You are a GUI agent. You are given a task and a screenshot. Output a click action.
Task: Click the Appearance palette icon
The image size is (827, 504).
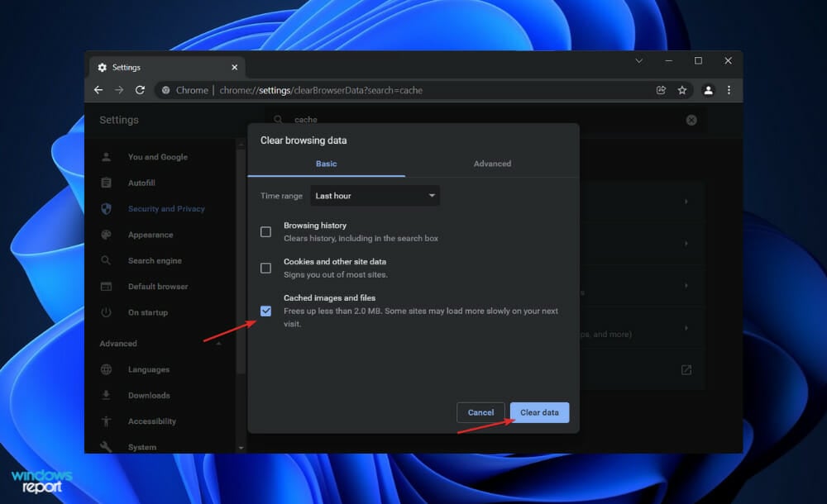point(106,235)
